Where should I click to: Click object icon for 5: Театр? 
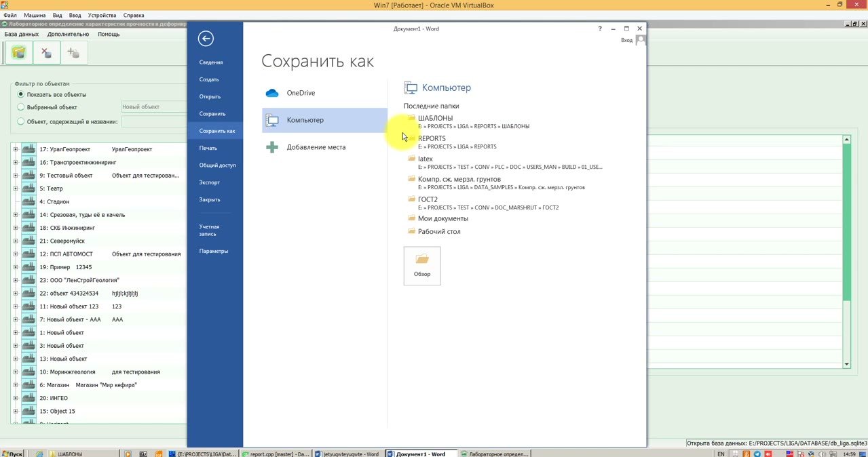pyautogui.click(x=29, y=188)
